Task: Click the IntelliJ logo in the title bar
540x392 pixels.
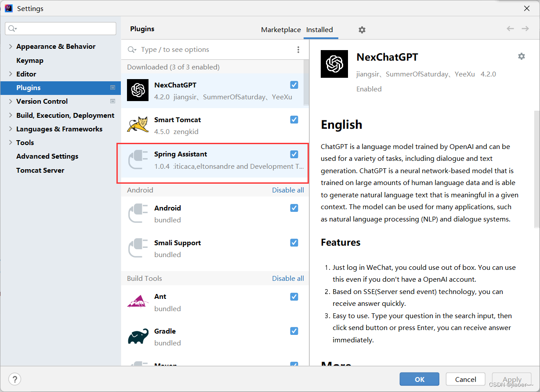Action: coord(8,8)
